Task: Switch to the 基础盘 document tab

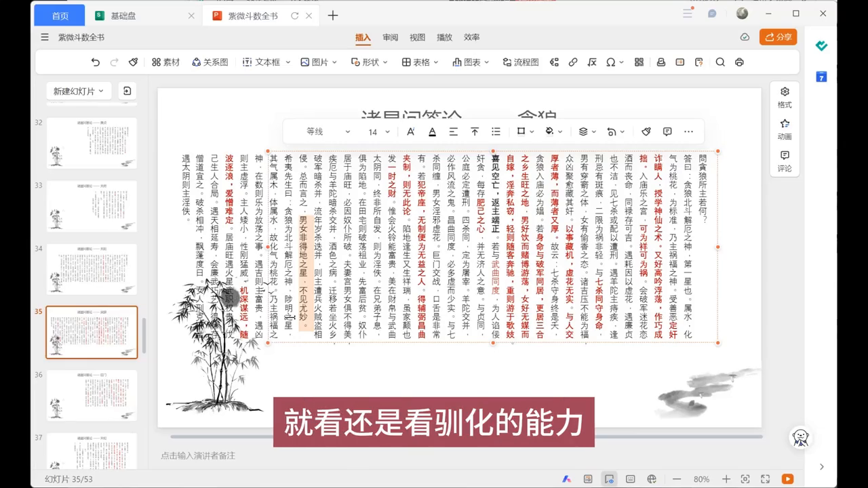Action: click(144, 16)
